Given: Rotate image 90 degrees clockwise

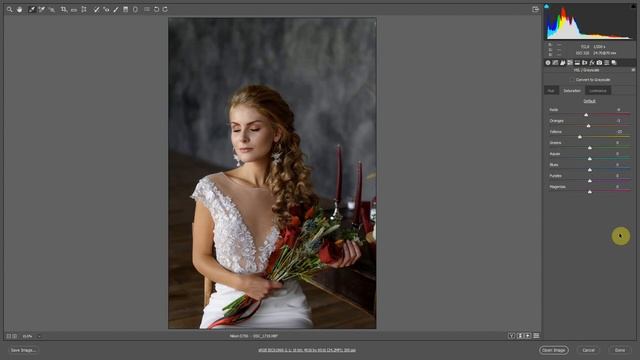Looking at the screenshot, I should pos(165,9).
